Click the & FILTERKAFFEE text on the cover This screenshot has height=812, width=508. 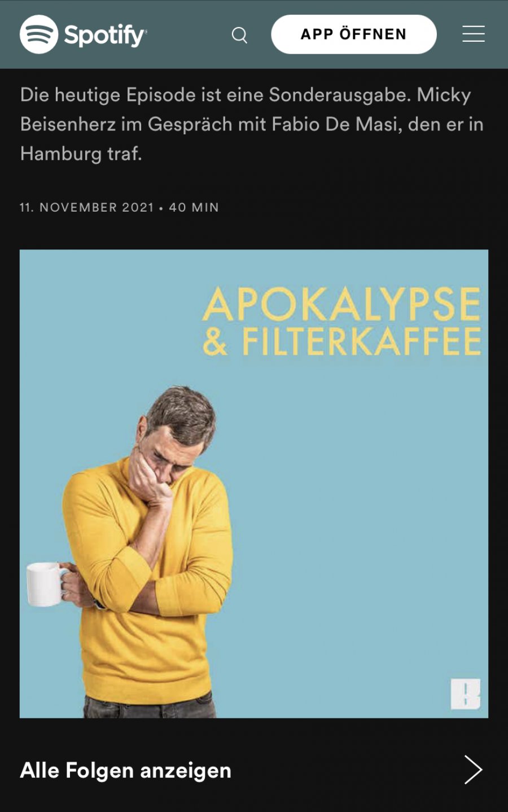click(x=342, y=341)
